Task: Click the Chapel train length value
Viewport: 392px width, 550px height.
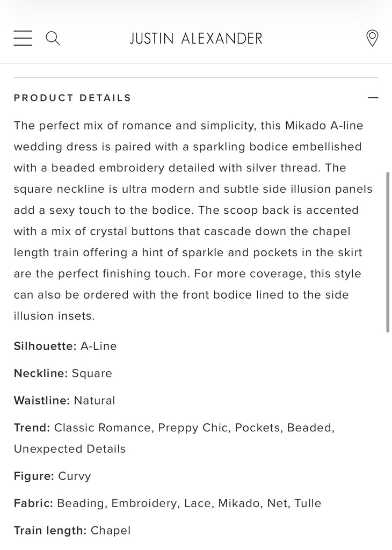Action: [111, 531]
